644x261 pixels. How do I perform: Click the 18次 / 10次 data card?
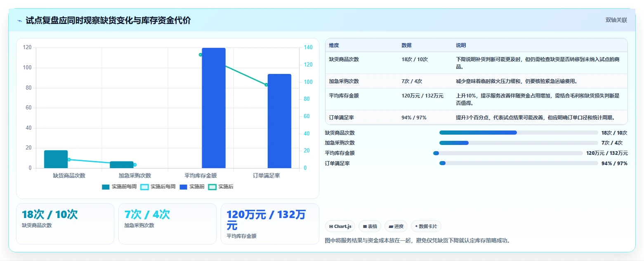pos(65,224)
